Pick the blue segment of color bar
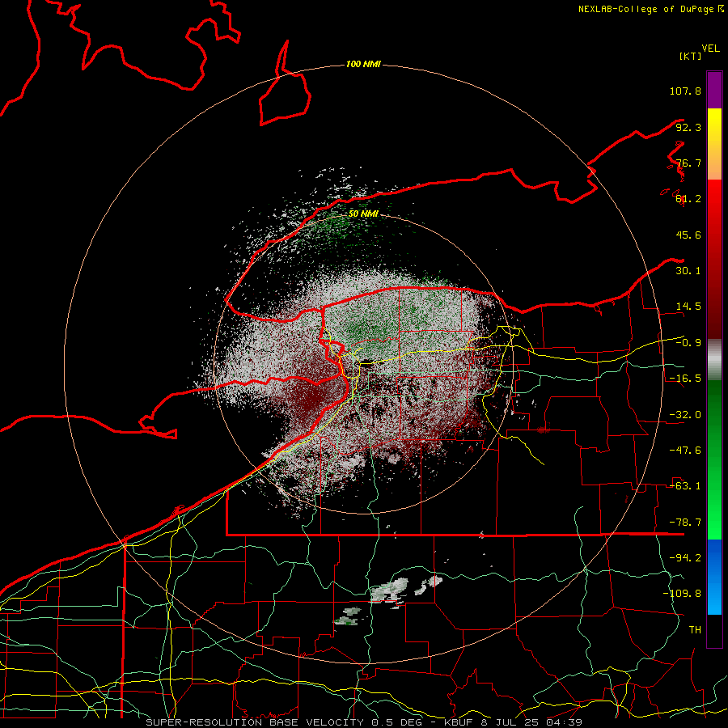728x728 pixels. click(714, 577)
